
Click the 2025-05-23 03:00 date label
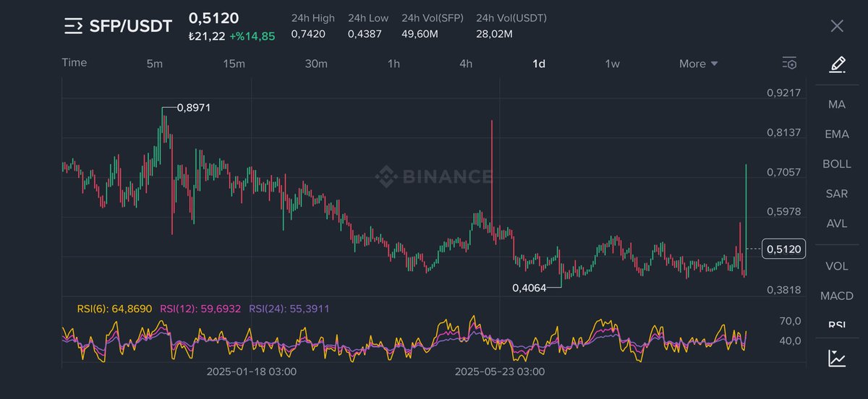[500, 372]
